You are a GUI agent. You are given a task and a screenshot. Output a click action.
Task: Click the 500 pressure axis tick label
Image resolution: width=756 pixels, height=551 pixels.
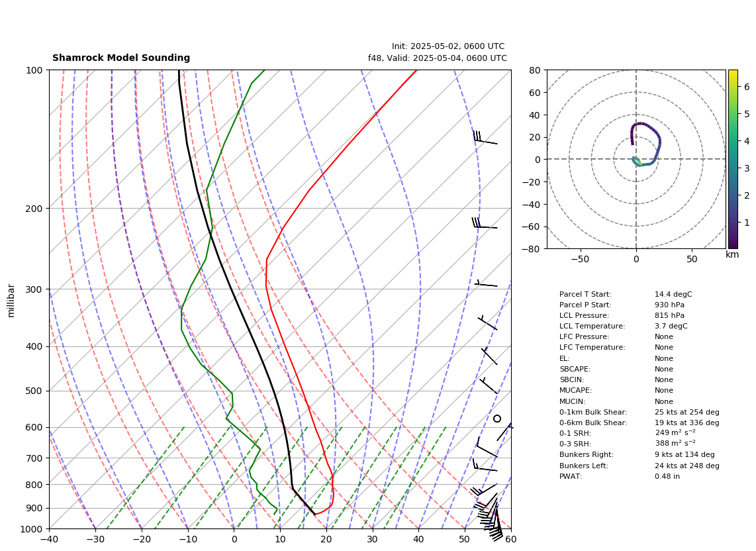click(x=34, y=391)
